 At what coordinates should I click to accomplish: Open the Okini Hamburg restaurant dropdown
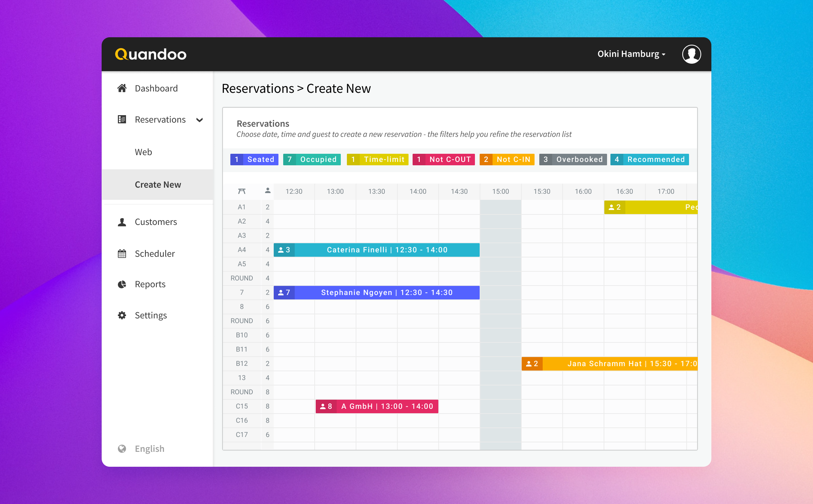click(631, 54)
